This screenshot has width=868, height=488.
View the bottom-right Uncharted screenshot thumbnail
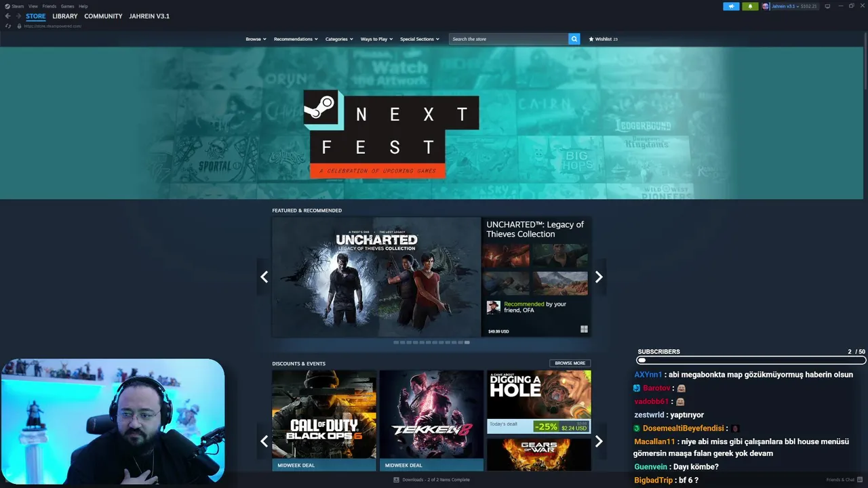[x=560, y=283]
